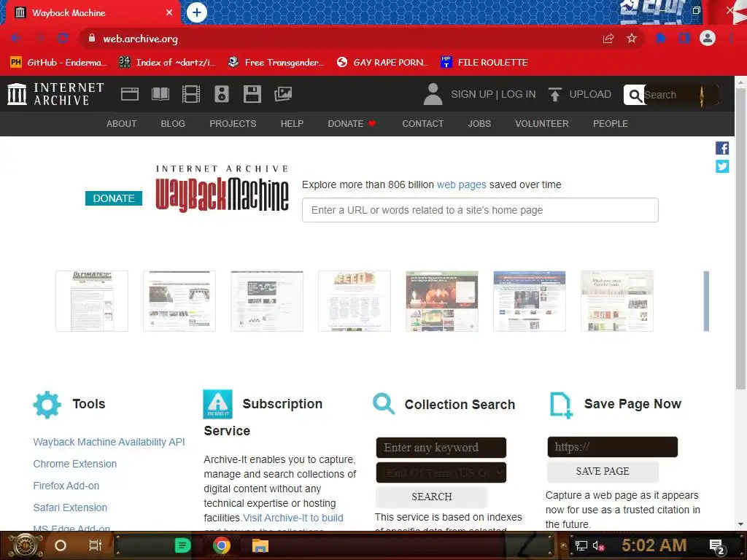Open the DONATE nav item with heart
Viewport: 747px width, 560px height.
pyautogui.click(x=352, y=124)
